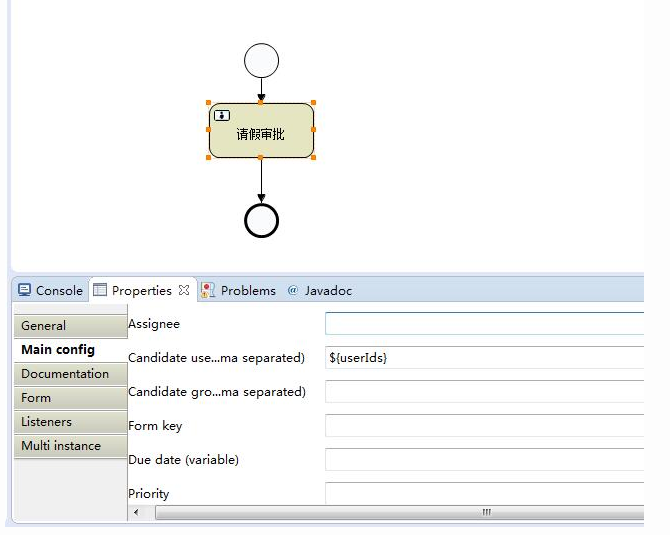Click the horizontal scrollbar left arrow
This screenshot has height=535, width=670.
point(136,512)
